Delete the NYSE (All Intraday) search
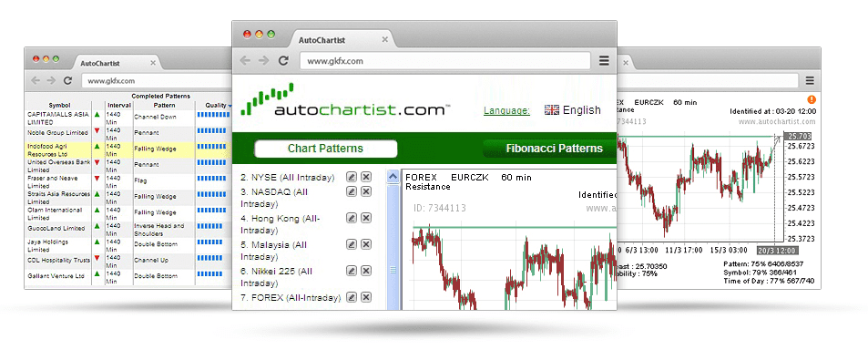This screenshot has width=868, height=350. tap(366, 177)
